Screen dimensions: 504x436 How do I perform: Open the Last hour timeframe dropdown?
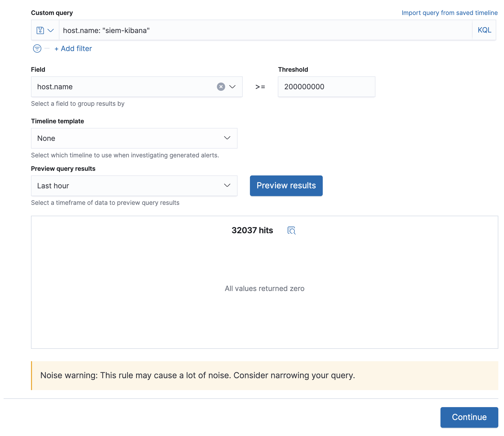[134, 186]
